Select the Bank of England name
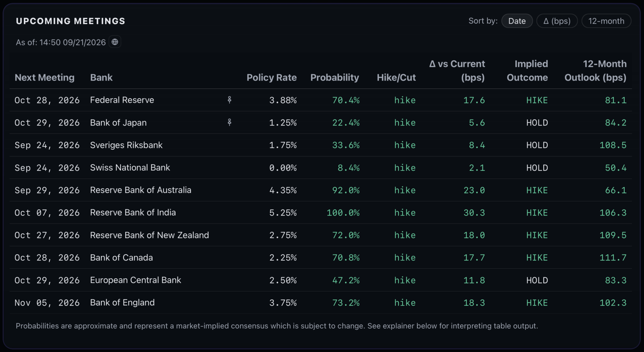This screenshot has width=644, height=352. [122, 303]
